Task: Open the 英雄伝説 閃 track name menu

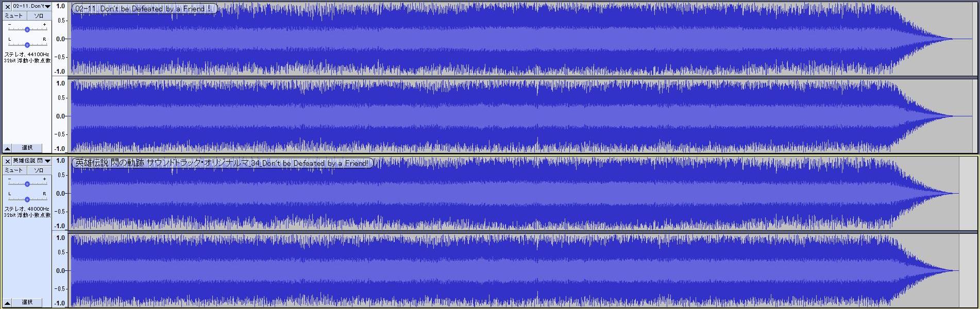Action: 31,161
